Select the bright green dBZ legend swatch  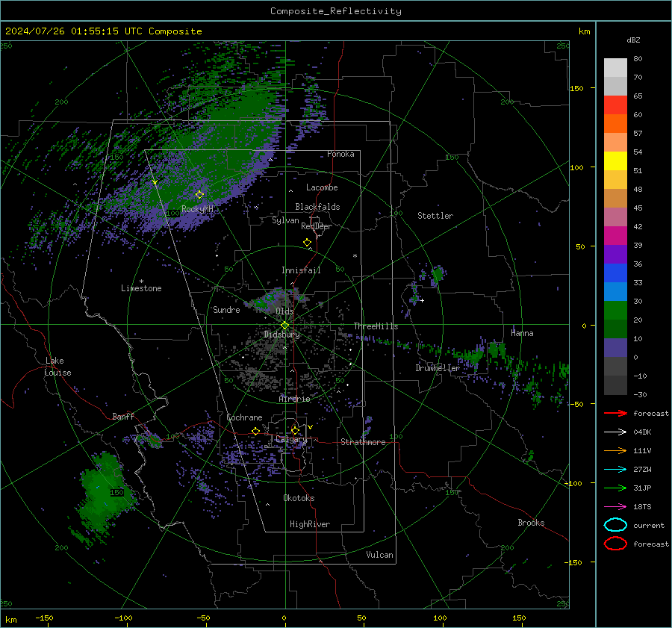pyautogui.click(x=615, y=311)
